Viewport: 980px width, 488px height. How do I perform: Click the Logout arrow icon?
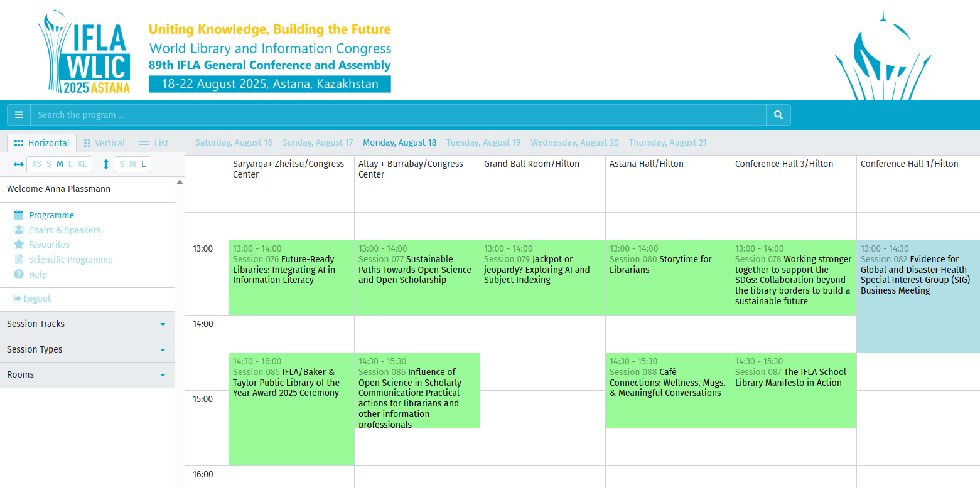click(x=18, y=299)
